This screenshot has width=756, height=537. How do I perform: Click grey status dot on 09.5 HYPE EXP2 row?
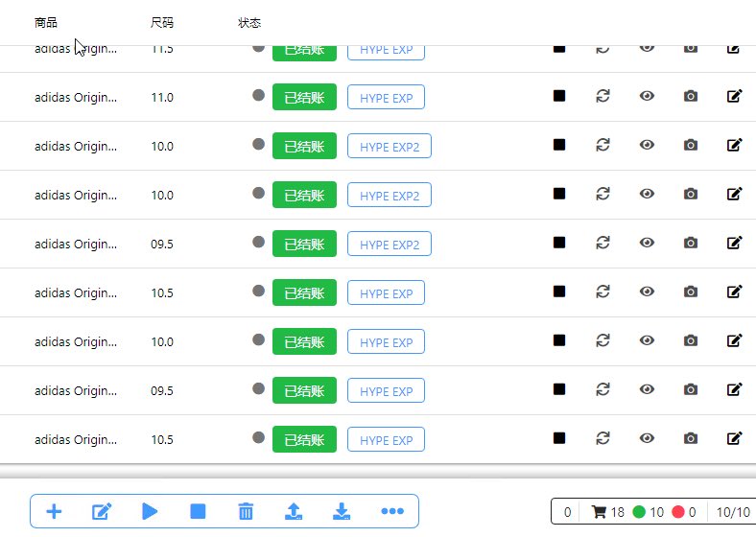(x=258, y=242)
